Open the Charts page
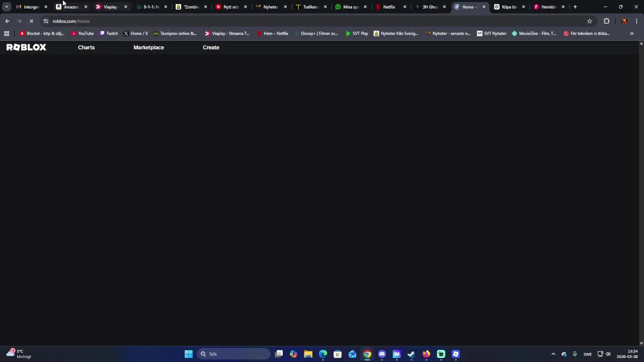644x362 pixels. click(x=86, y=47)
